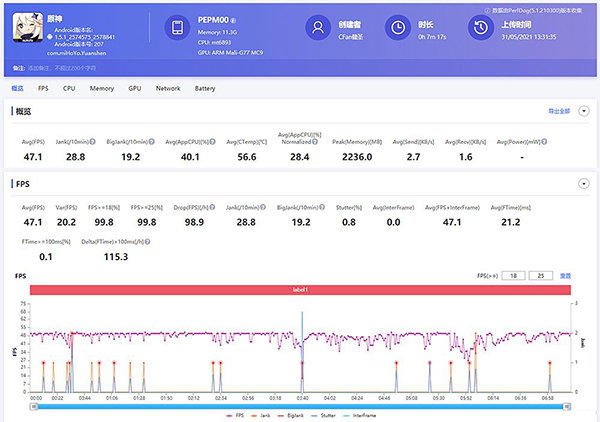Collapse the FPS section with arrow

[584, 184]
